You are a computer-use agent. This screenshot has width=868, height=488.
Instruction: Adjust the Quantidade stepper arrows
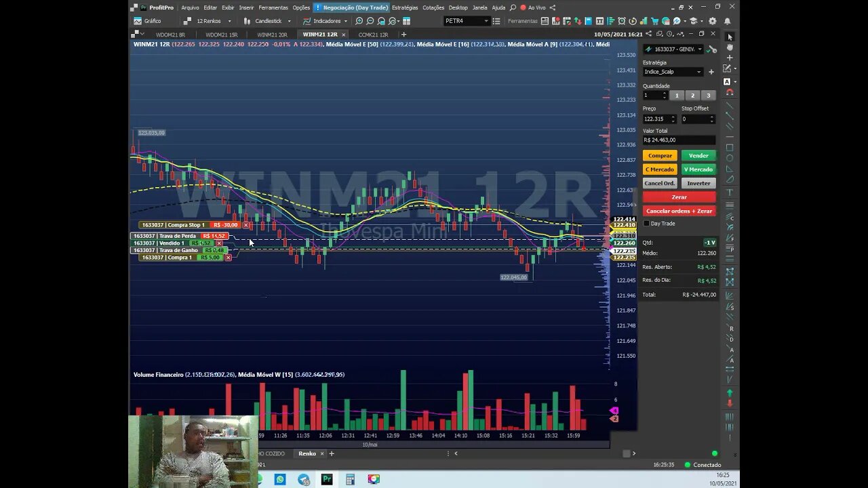664,96
